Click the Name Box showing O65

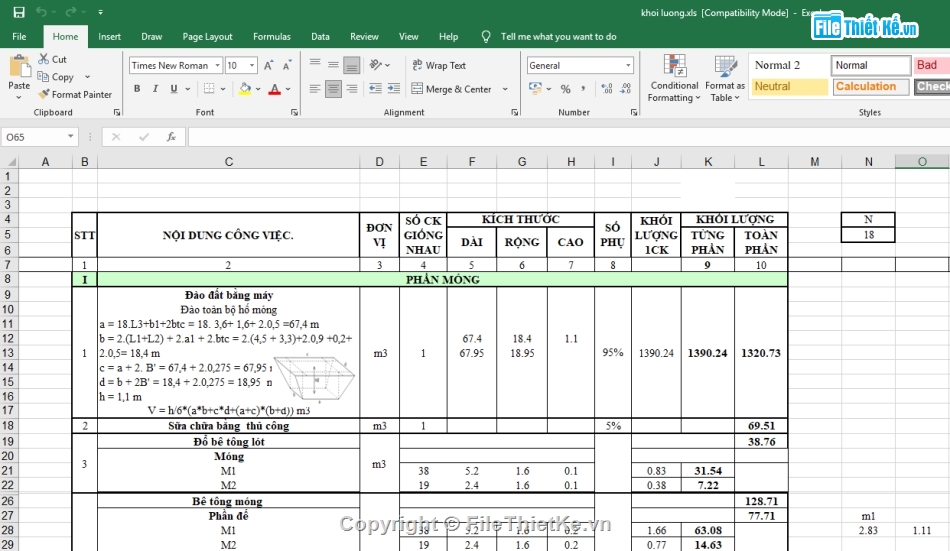(x=39, y=137)
